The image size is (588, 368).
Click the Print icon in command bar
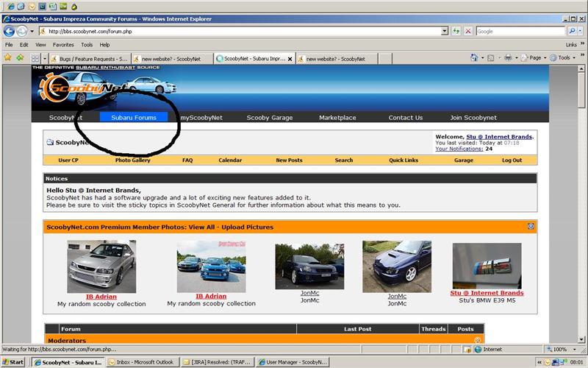[508, 57]
